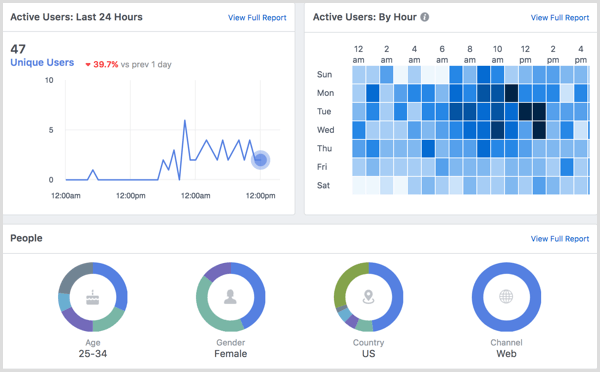The height and width of the screenshot is (372, 600).
Task: Click the red down-arrow beside 39.7%
Action: (88, 65)
